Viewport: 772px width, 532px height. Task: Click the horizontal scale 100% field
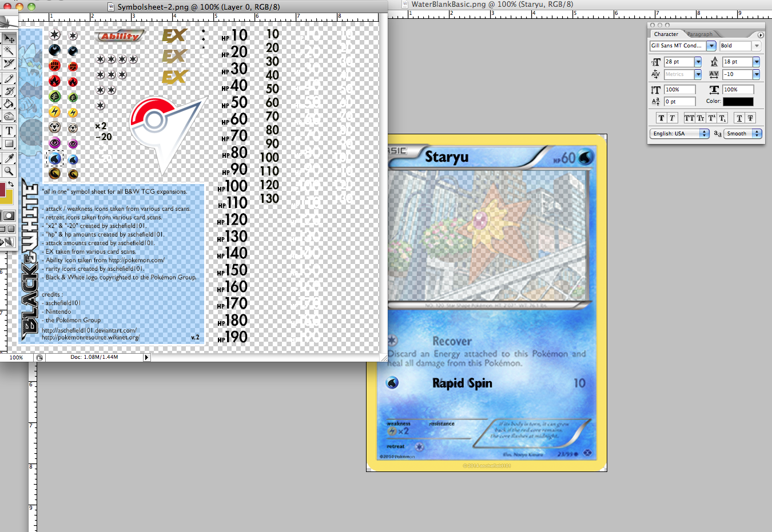[x=738, y=90]
